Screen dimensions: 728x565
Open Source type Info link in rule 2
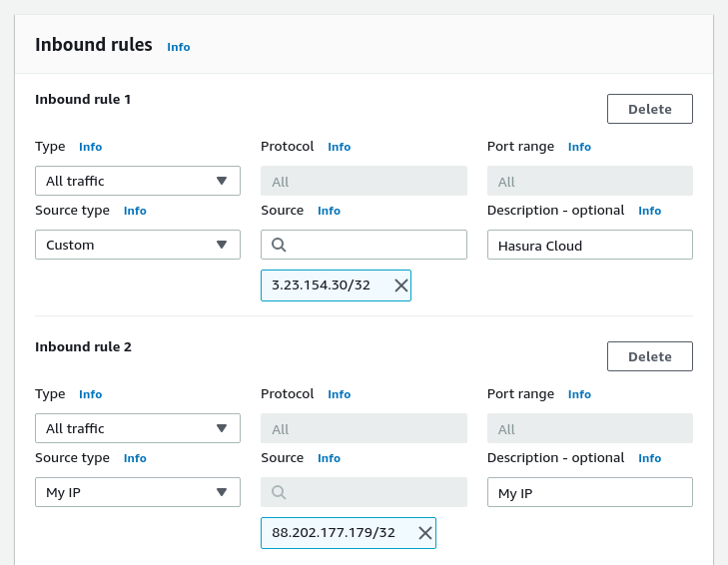tap(135, 458)
